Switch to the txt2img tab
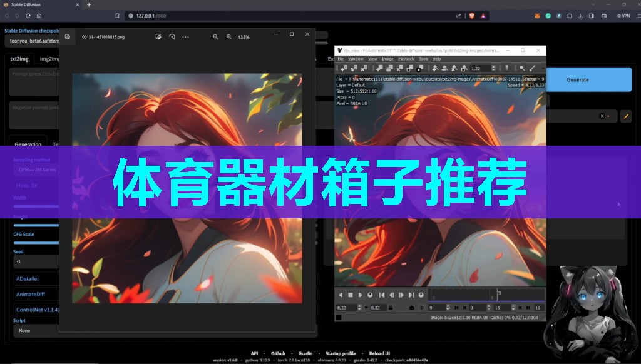Image resolution: width=641 pixels, height=364 pixels. pos(19,59)
